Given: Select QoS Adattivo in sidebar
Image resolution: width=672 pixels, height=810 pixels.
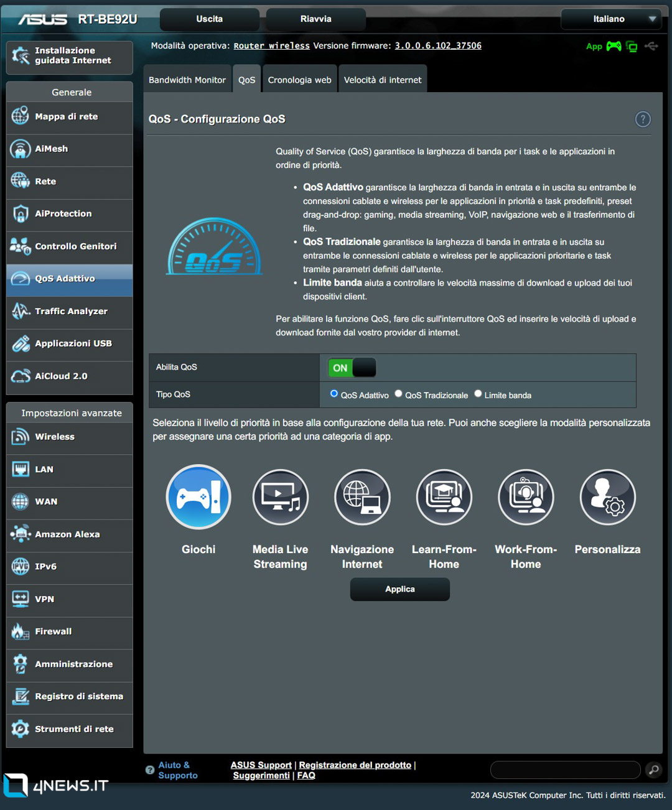Looking at the screenshot, I should 69,279.
